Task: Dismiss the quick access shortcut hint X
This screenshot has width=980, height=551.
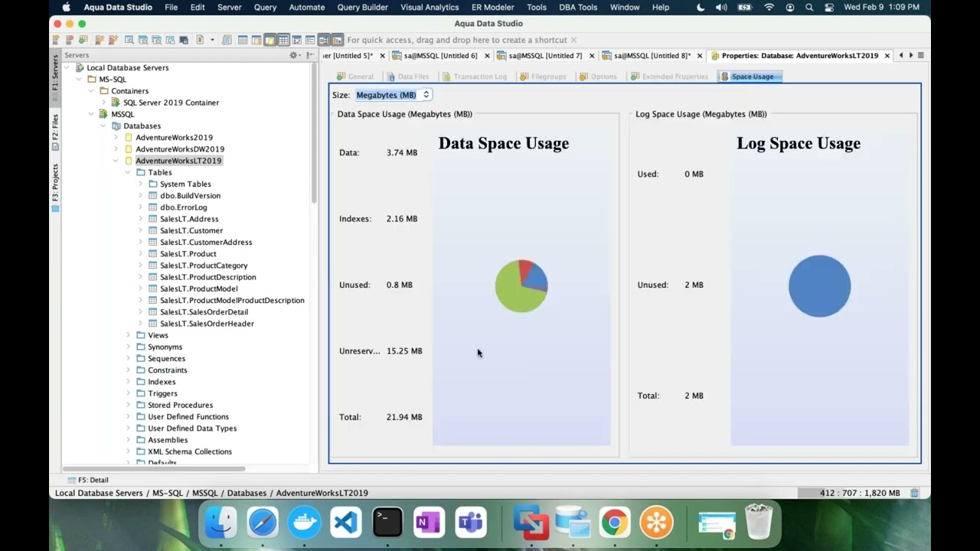Action: click(573, 40)
